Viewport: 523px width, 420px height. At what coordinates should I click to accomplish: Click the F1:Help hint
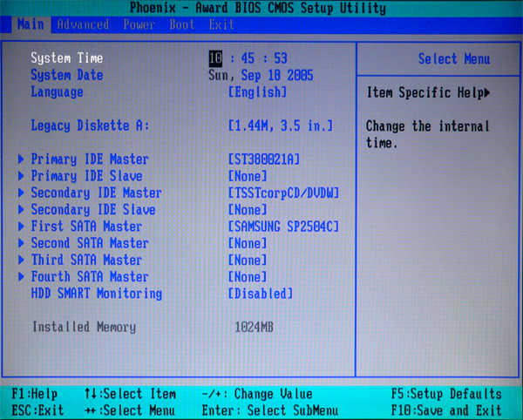point(34,394)
